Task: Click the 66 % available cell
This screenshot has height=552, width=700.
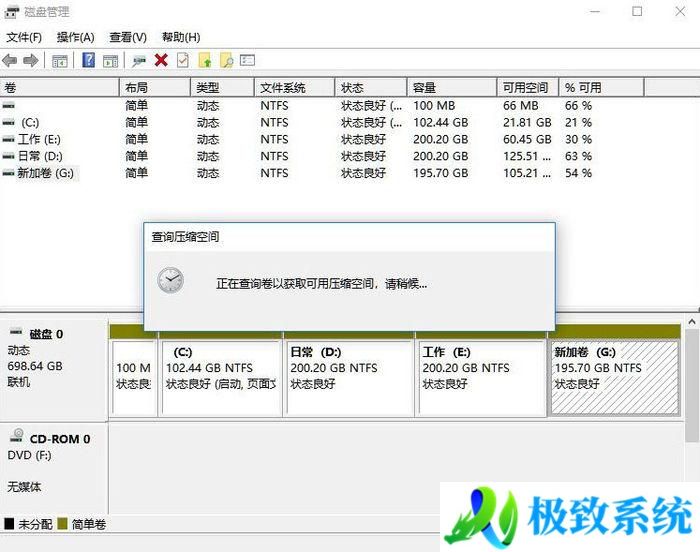Action: 579,106
